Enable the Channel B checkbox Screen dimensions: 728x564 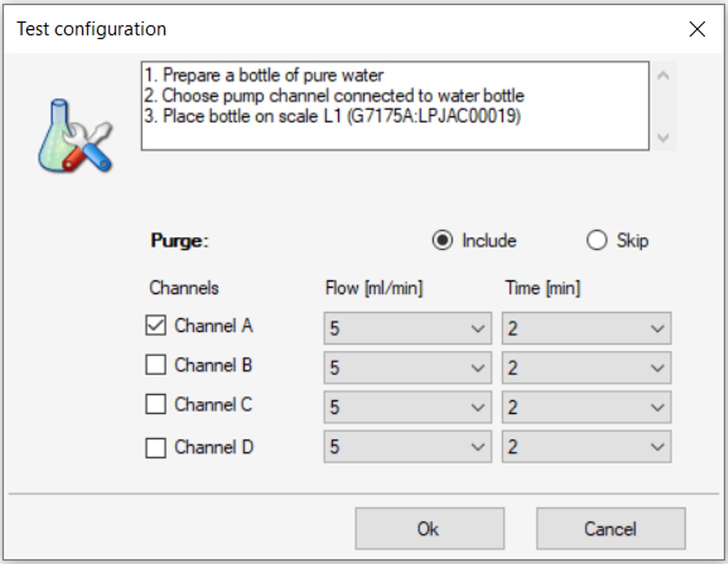[x=156, y=365]
